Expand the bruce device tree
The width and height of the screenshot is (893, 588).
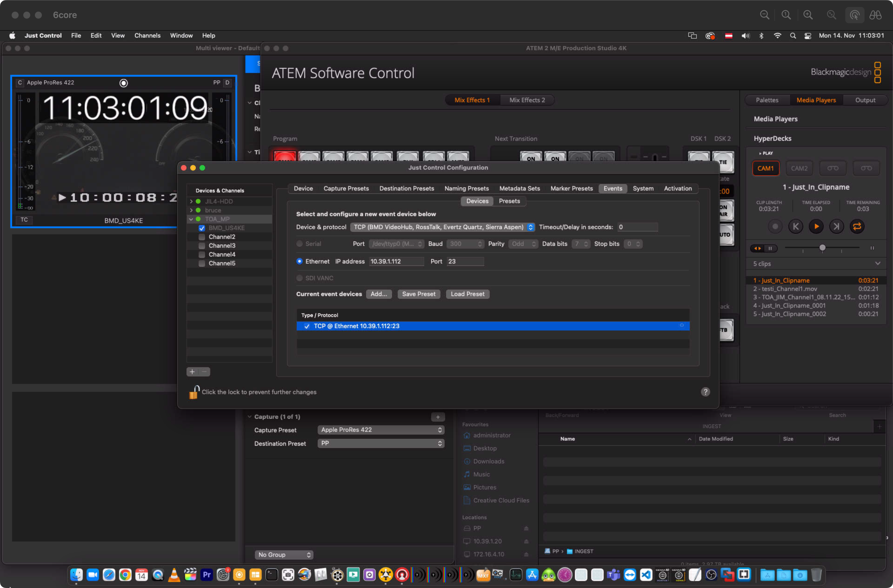191,210
